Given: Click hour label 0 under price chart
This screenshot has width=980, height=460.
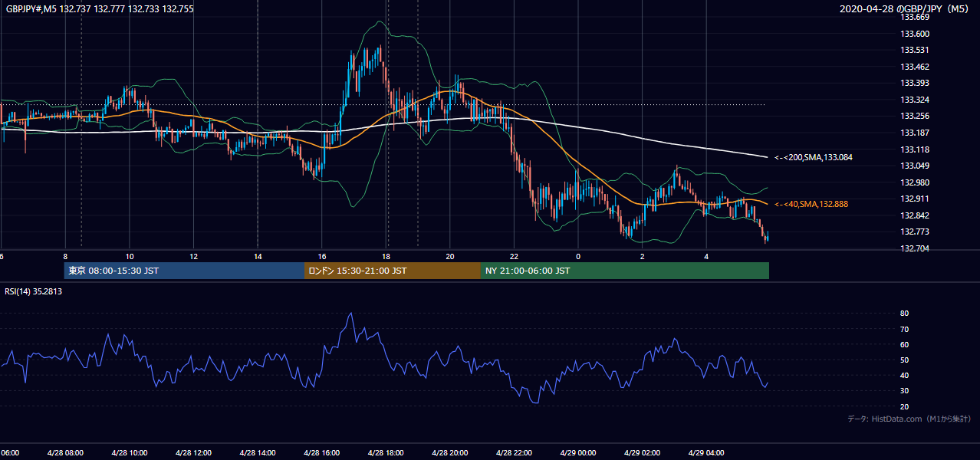Looking at the screenshot, I should [x=578, y=256].
